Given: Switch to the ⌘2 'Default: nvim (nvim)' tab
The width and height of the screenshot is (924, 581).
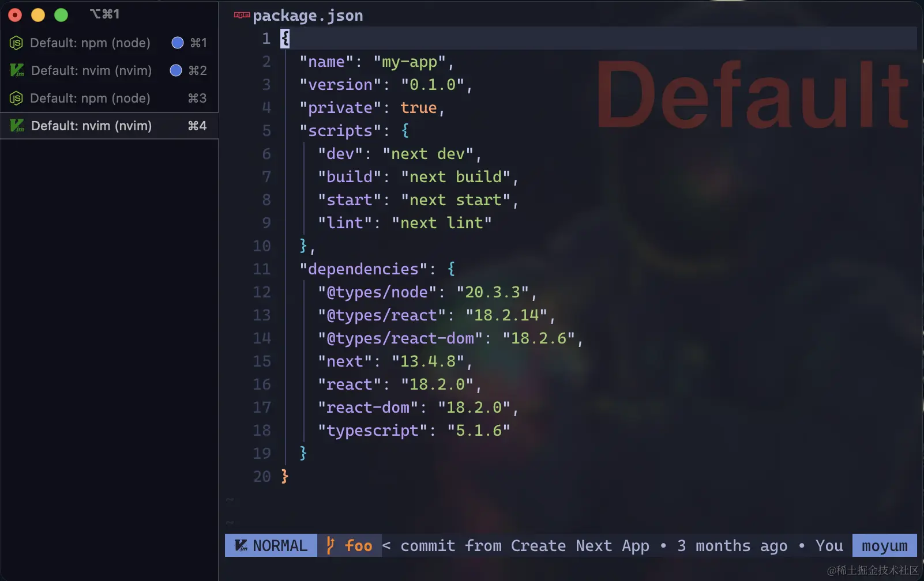Looking at the screenshot, I should (109, 70).
